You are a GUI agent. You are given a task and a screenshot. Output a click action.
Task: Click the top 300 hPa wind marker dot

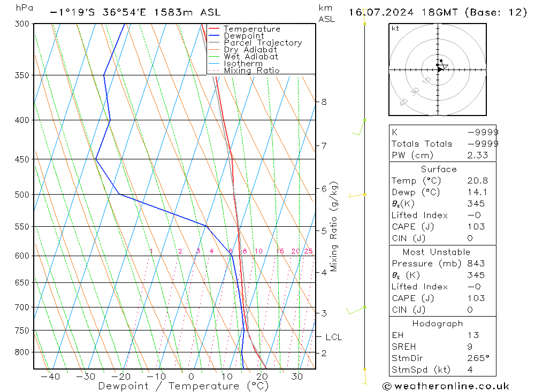click(x=365, y=24)
